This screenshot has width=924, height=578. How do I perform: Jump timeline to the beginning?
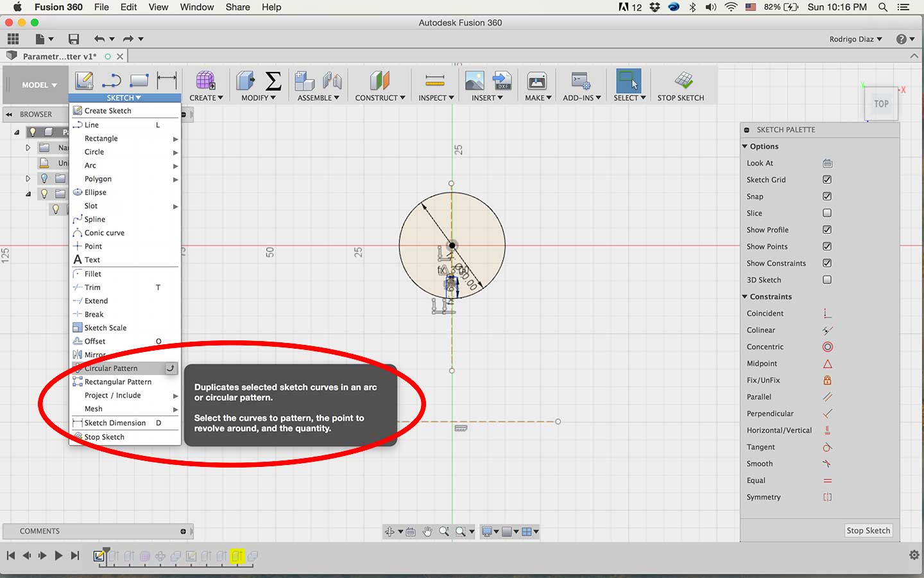point(11,556)
